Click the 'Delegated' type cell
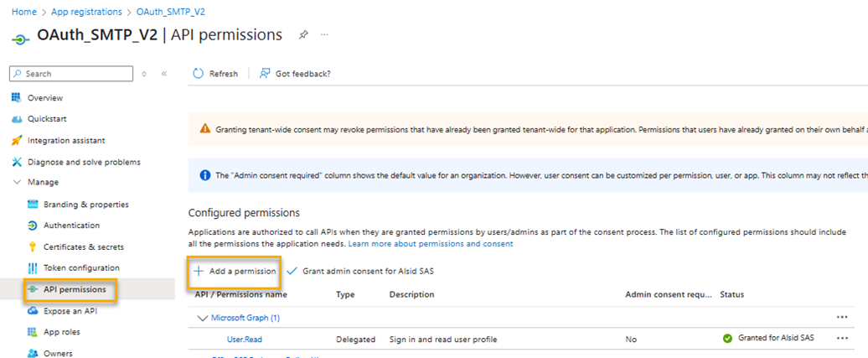The height and width of the screenshot is (358, 868). [x=355, y=340]
